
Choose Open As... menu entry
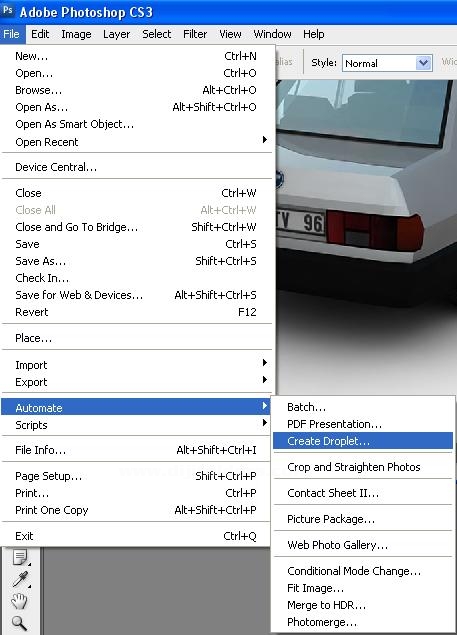(136, 107)
